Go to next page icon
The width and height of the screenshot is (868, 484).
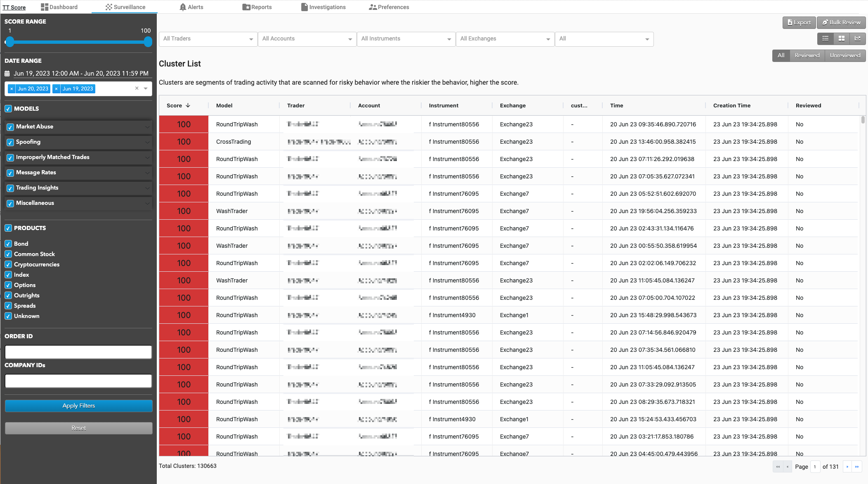point(847,467)
